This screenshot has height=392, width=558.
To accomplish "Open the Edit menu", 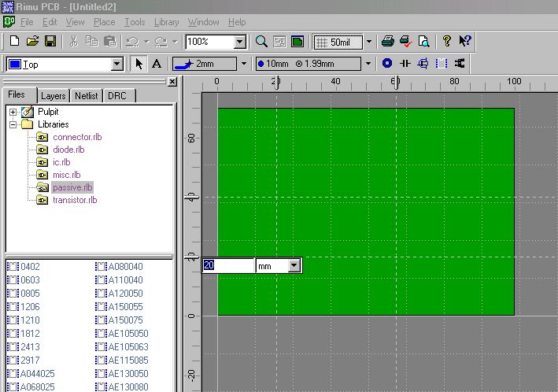I will [50, 22].
